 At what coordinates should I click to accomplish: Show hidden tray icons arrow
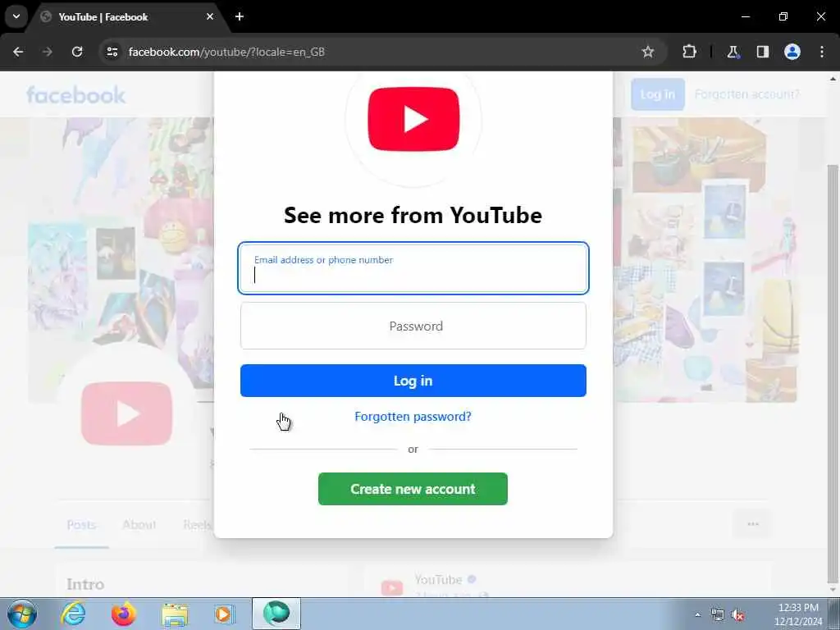pyautogui.click(x=697, y=614)
